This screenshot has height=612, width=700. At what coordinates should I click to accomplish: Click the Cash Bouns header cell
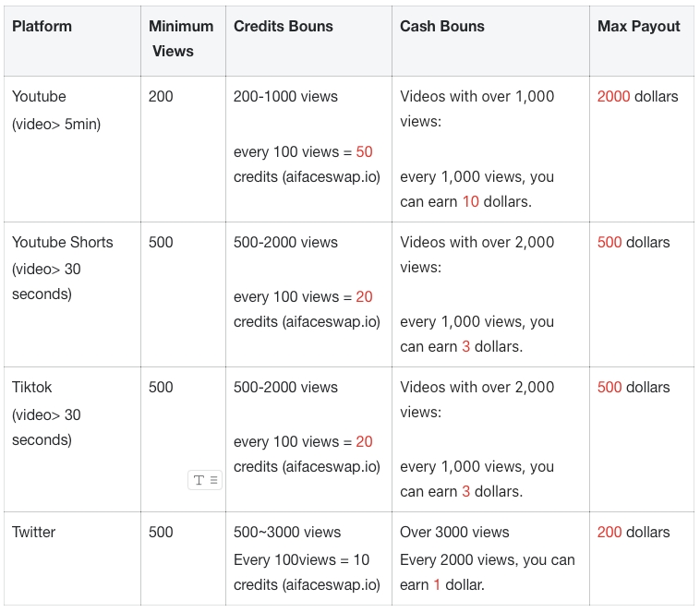coord(490,41)
